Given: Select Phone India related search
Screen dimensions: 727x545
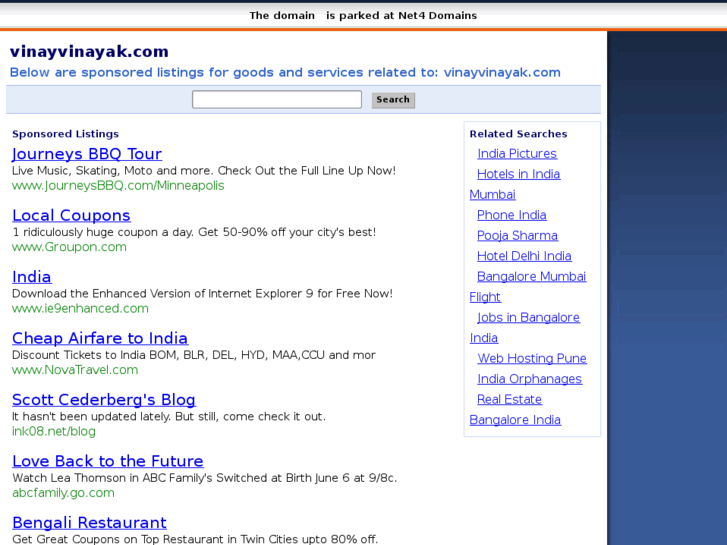Looking at the screenshot, I should click(x=511, y=215).
